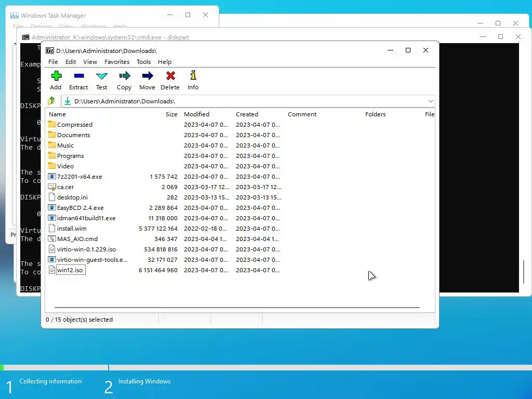Image resolution: width=532 pixels, height=399 pixels.
Task: Click the virtio-win-guest-tools file icon
Action: [52, 260]
